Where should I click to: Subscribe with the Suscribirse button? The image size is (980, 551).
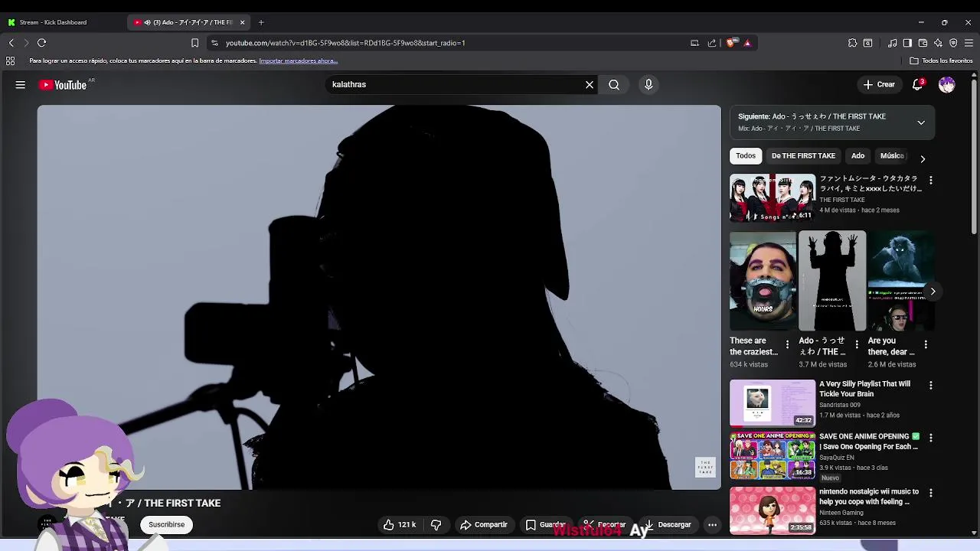pos(167,525)
